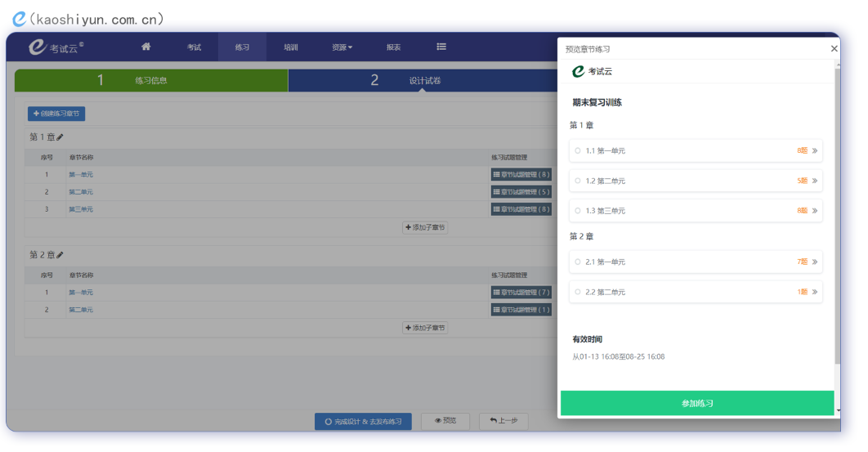The image size is (868, 452).
Task: Open the list menu icon in navbar
Action: (x=441, y=47)
